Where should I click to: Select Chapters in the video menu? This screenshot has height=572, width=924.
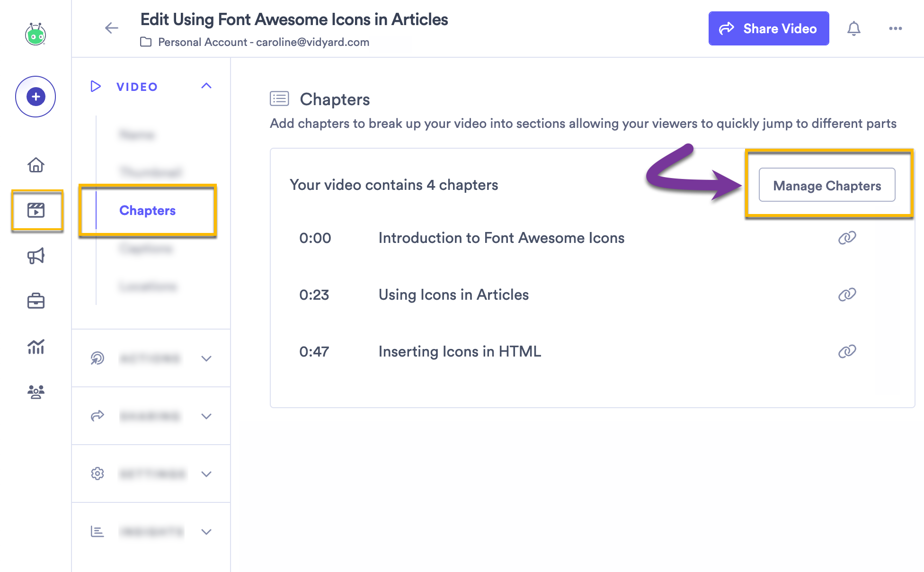pyautogui.click(x=147, y=210)
